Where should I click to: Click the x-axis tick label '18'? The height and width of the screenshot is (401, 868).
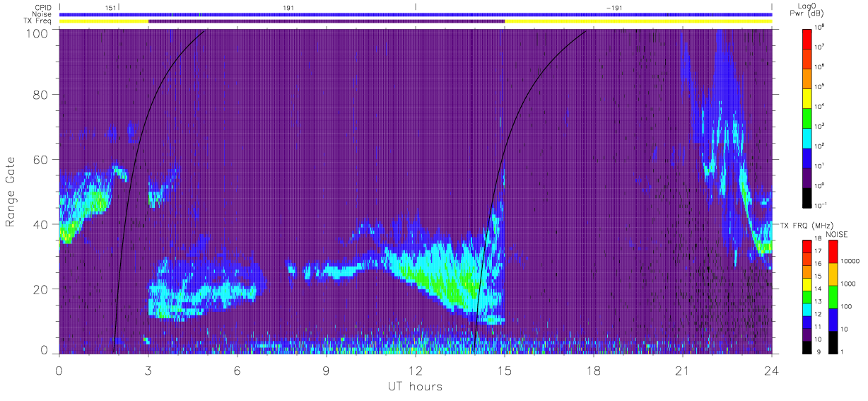594,371
